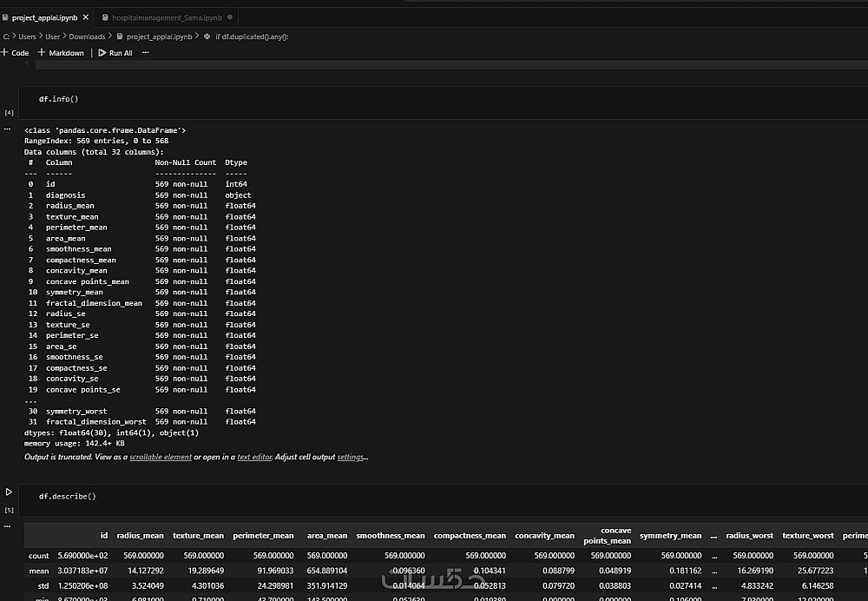Click the Users breadcrumb folder

coord(27,36)
